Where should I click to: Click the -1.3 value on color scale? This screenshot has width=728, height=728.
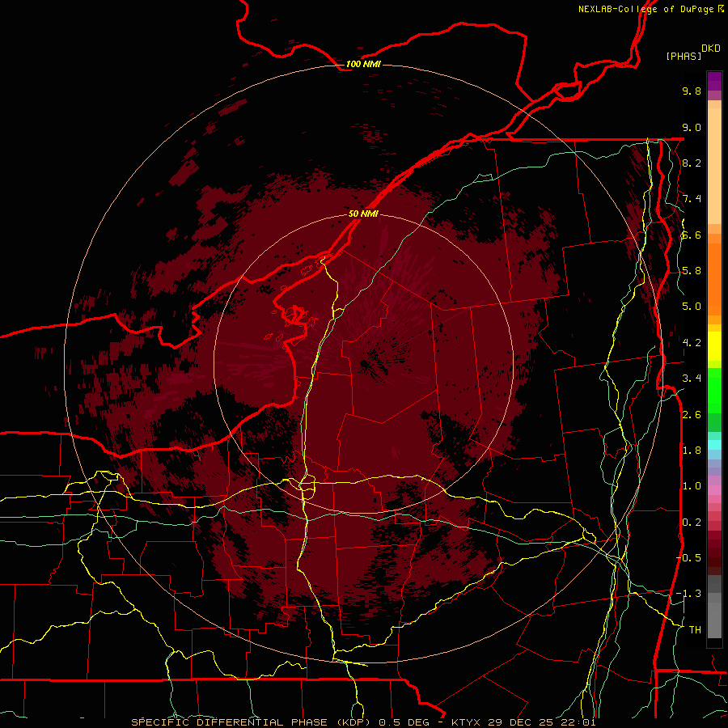[688, 594]
